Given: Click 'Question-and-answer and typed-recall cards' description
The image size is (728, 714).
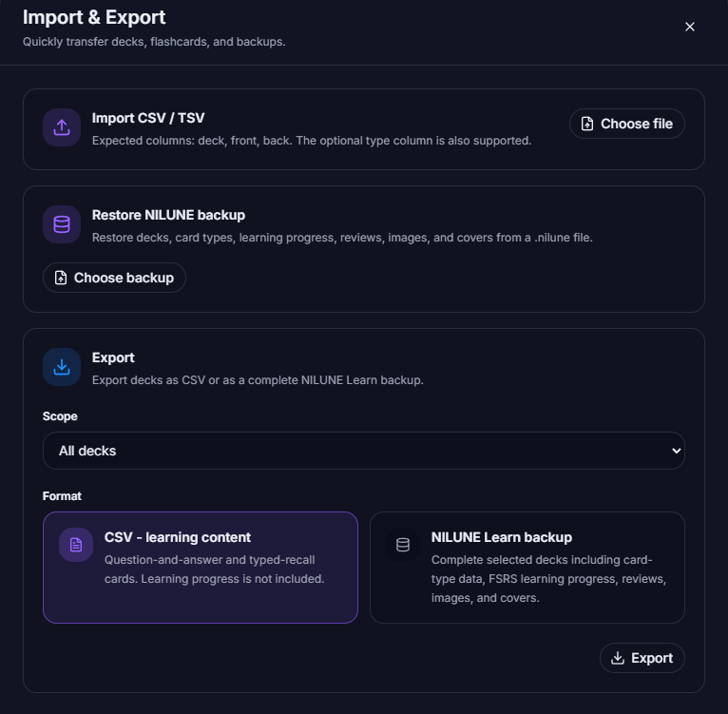Looking at the screenshot, I should [x=214, y=569].
